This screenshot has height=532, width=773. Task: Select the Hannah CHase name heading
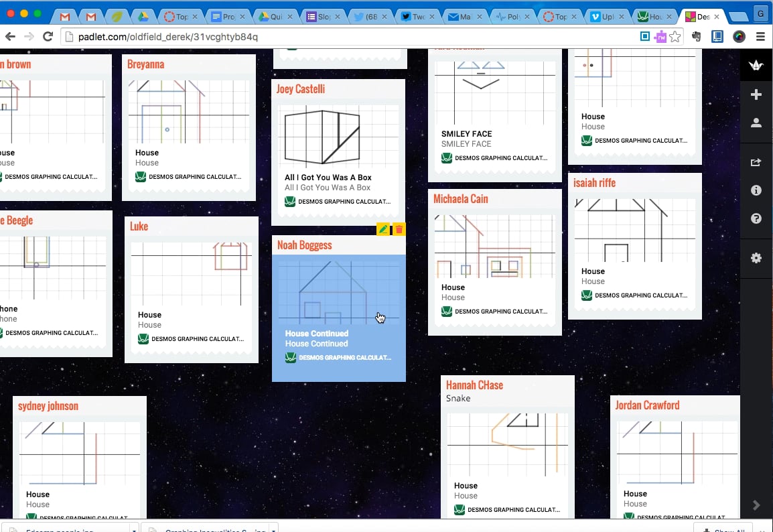click(474, 385)
